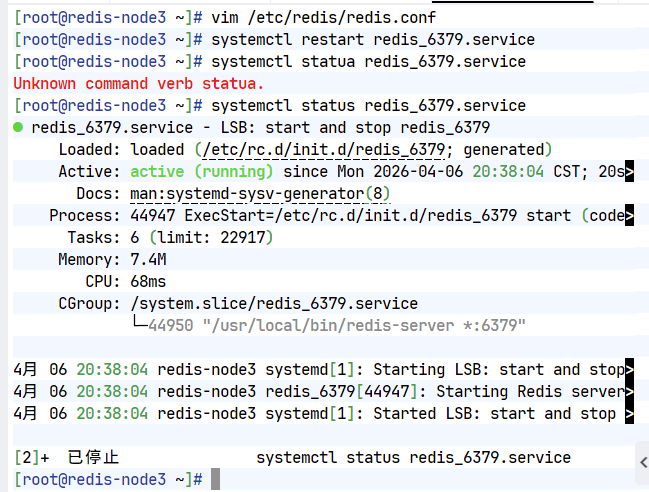Click the truncation marker on the Active line
649x492 pixels.
click(x=629, y=171)
